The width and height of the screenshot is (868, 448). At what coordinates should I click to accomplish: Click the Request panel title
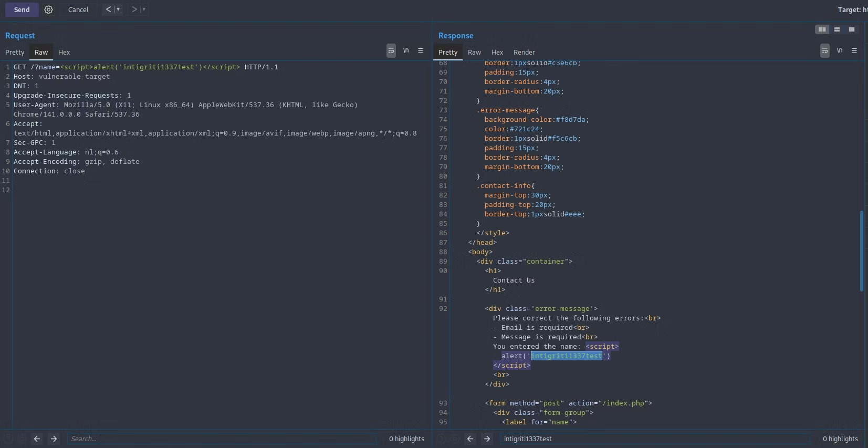pos(20,35)
